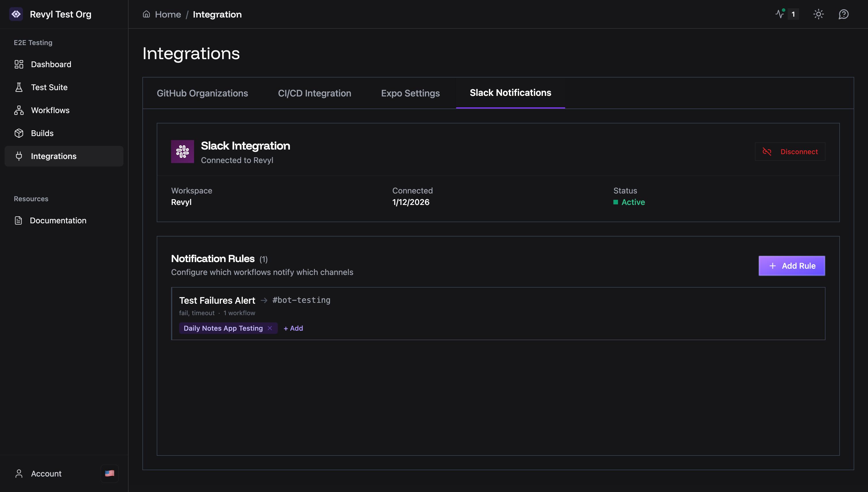Add a workflow with + Add link
The height and width of the screenshot is (492, 868).
click(x=293, y=328)
